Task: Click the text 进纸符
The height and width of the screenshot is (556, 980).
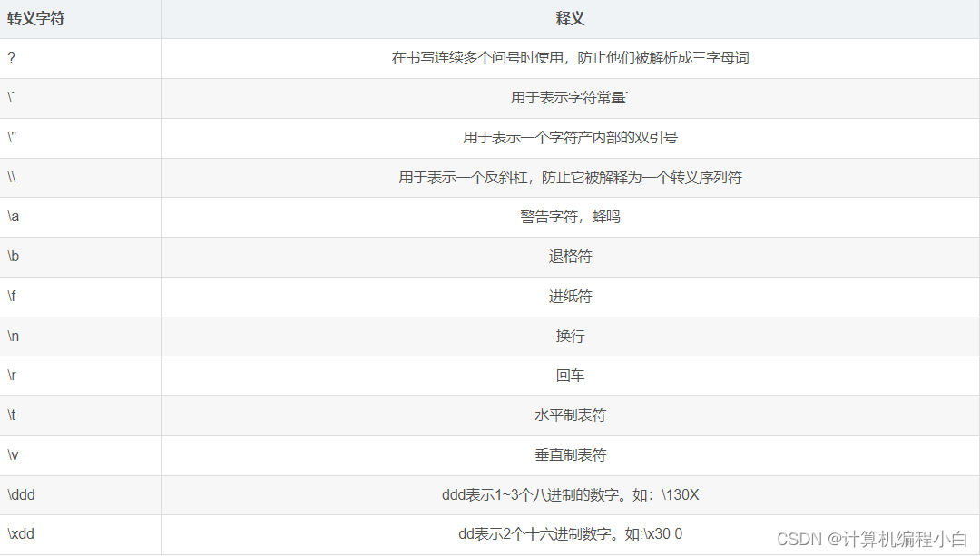Action: 570,296
